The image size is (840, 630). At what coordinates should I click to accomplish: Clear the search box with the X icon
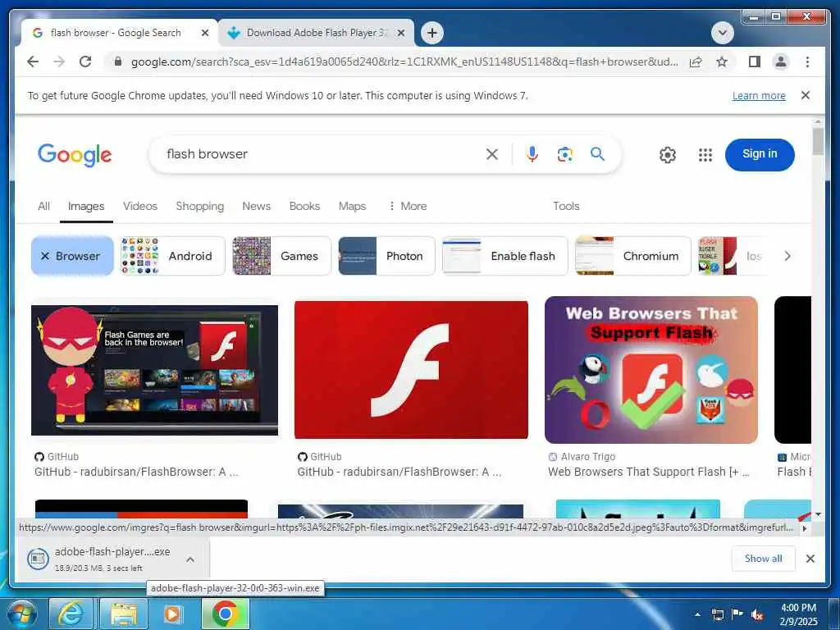click(x=492, y=154)
